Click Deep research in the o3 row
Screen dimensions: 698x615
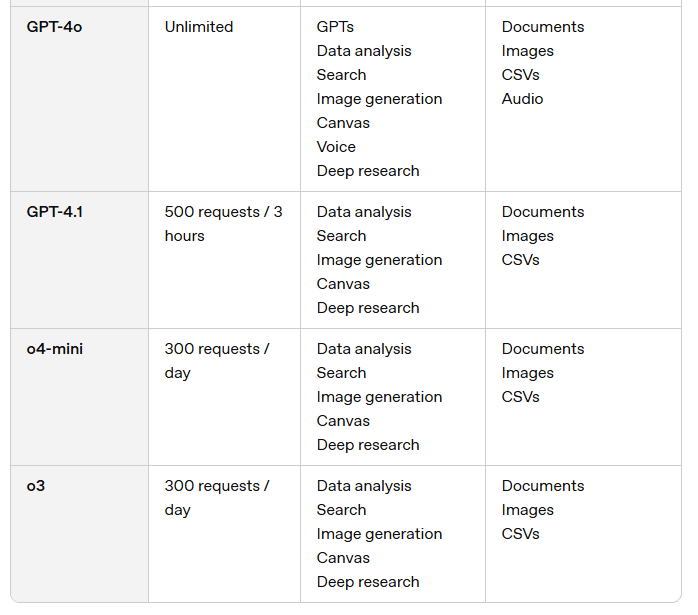[x=368, y=582]
